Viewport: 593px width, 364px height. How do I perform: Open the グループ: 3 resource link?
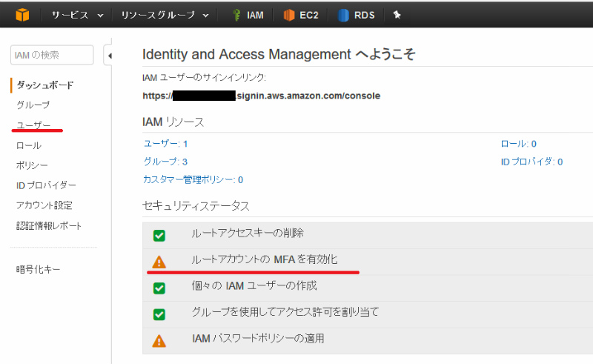click(x=165, y=161)
